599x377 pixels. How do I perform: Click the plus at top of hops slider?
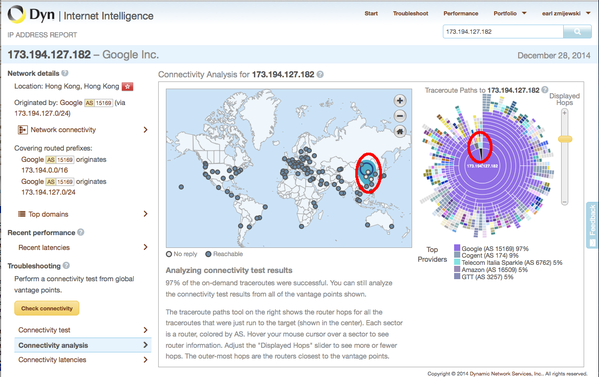point(565,113)
